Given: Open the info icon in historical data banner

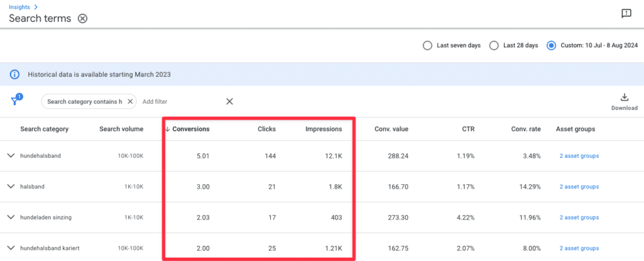Looking at the screenshot, I should coord(14,74).
